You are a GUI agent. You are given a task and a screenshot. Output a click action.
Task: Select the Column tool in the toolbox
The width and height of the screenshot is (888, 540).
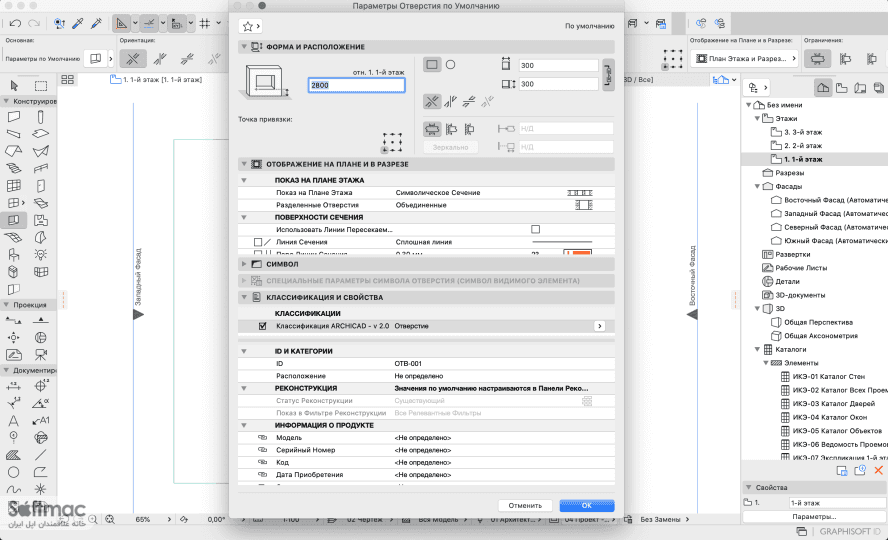(x=40, y=117)
